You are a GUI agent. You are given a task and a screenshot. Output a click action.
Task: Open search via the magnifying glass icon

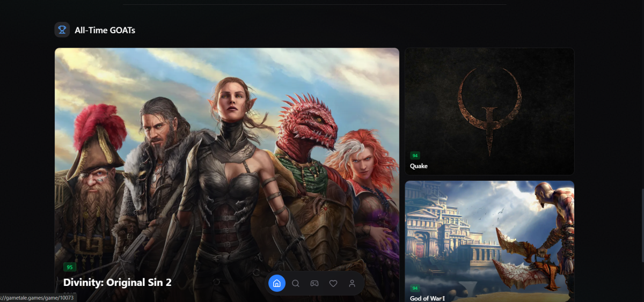coord(296,283)
